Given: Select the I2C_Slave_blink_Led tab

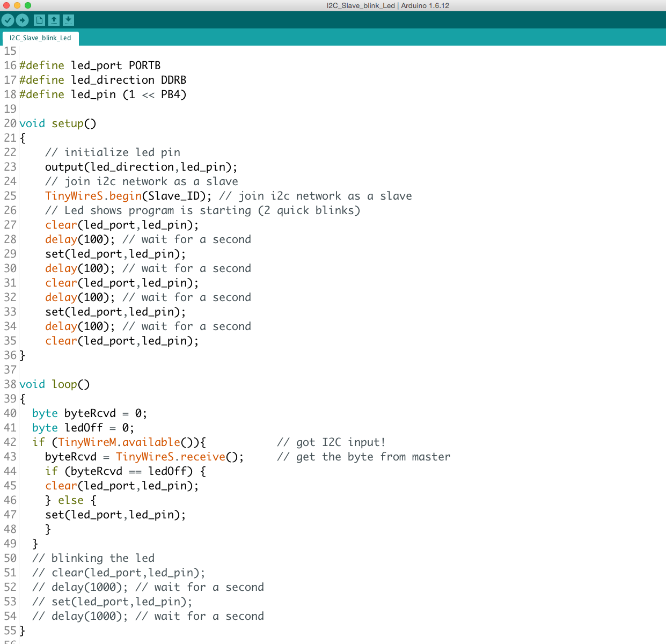Looking at the screenshot, I should [40, 38].
